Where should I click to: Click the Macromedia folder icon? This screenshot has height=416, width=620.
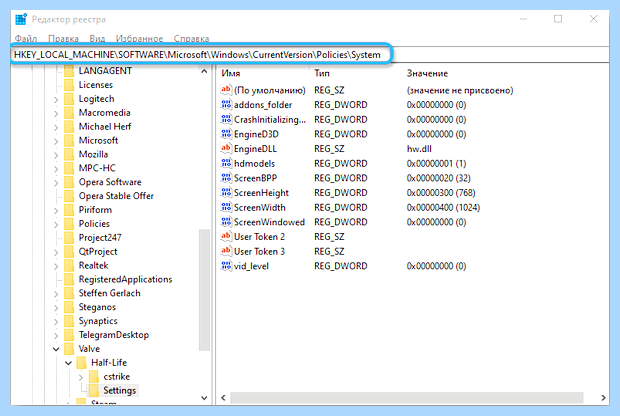[69, 112]
